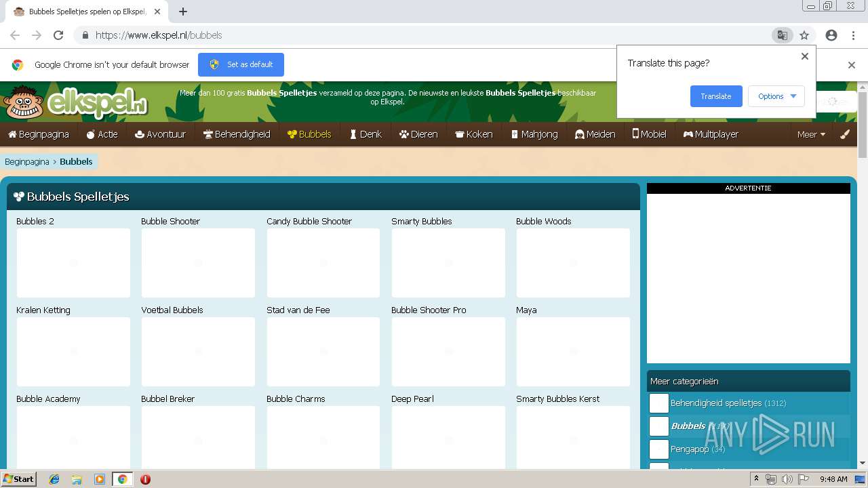Click the translate icon in address bar
The height and width of the screenshot is (488, 868).
coord(782,35)
